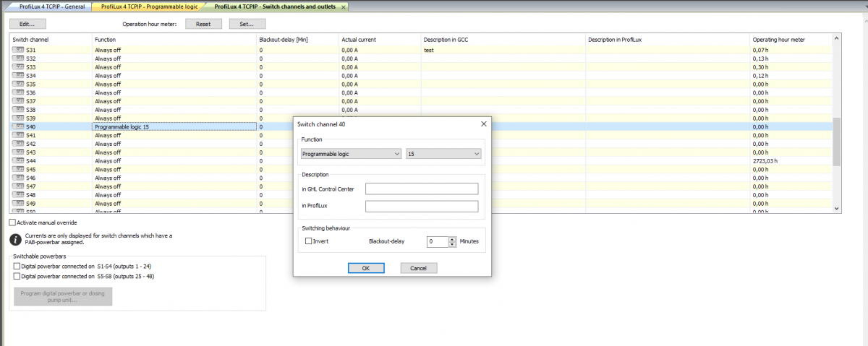Click the '0,07 h' hour value
The image size is (868, 346).
[760, 50]
